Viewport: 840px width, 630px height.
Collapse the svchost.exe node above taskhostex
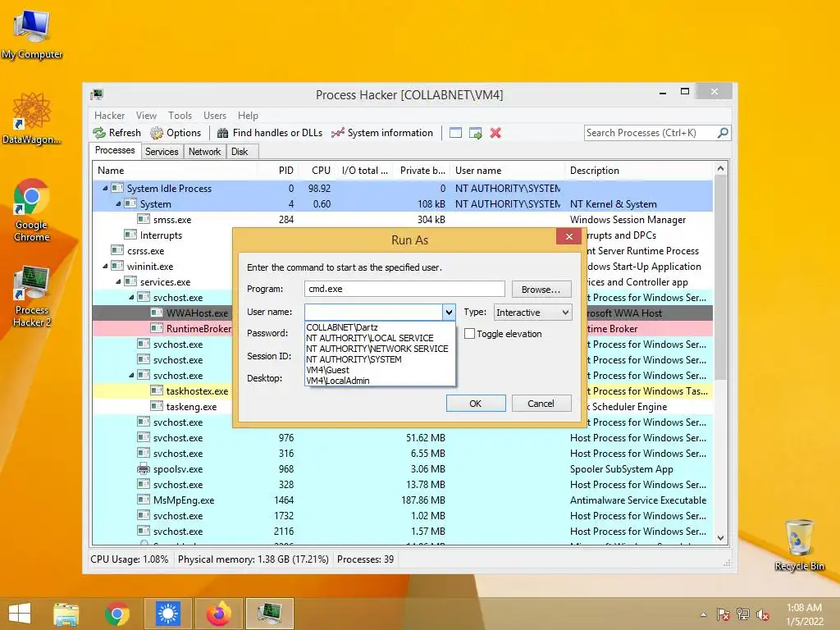point(132,376)
